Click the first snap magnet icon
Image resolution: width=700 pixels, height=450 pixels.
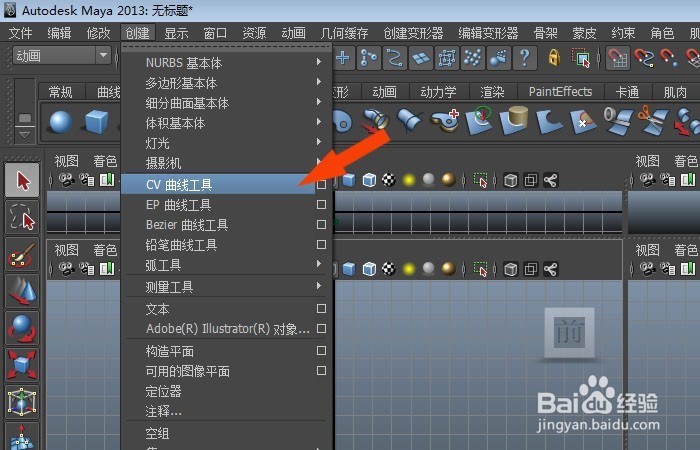(618, 58)
